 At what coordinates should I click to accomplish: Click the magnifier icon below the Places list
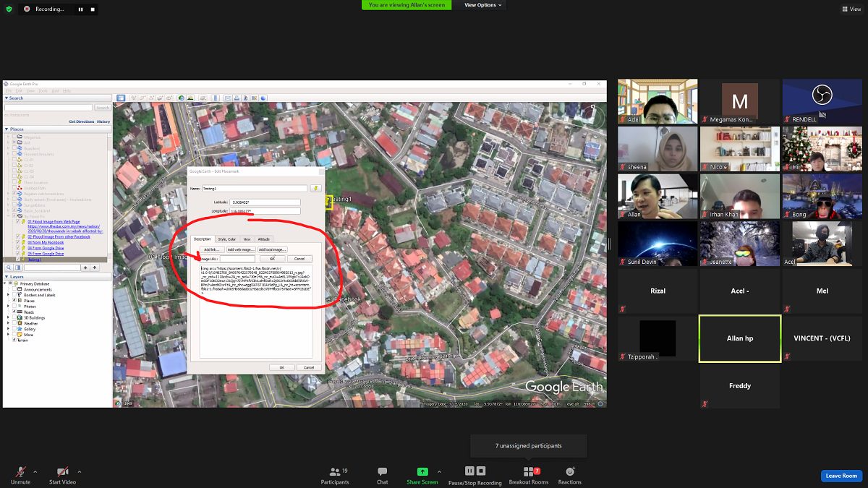10,267
